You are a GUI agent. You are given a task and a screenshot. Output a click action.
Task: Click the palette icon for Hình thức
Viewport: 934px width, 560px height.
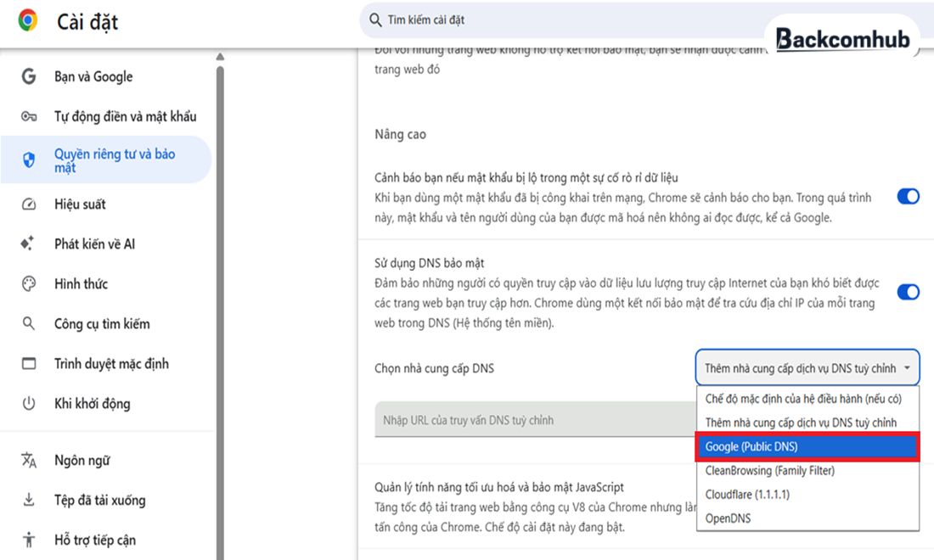(29, 283)
